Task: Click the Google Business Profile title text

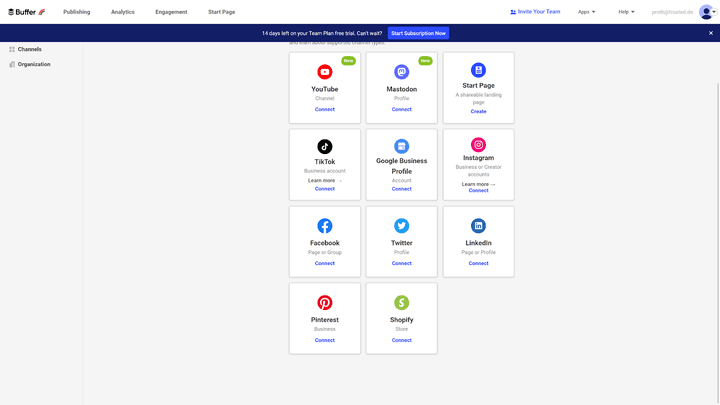Action: tap(401, 166)
